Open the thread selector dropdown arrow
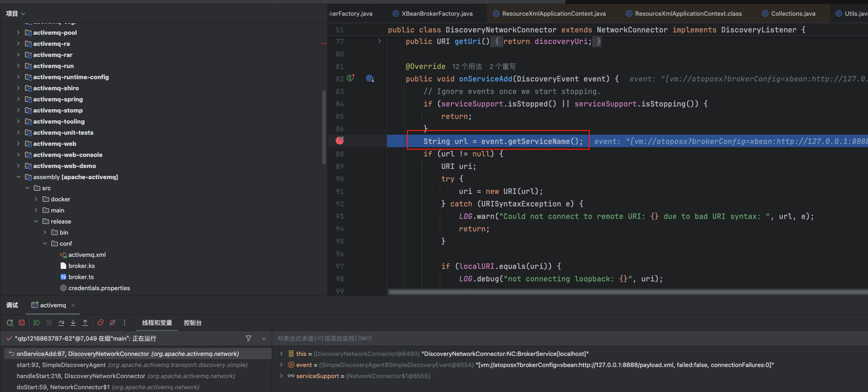Image resolution: width=868 pixels, height=392 pixels. (264, 338)
